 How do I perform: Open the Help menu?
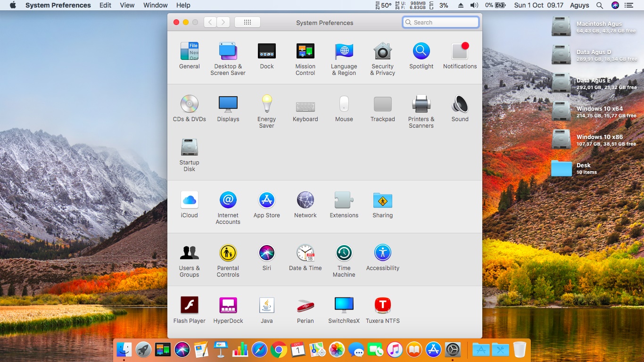pos(183,5)
